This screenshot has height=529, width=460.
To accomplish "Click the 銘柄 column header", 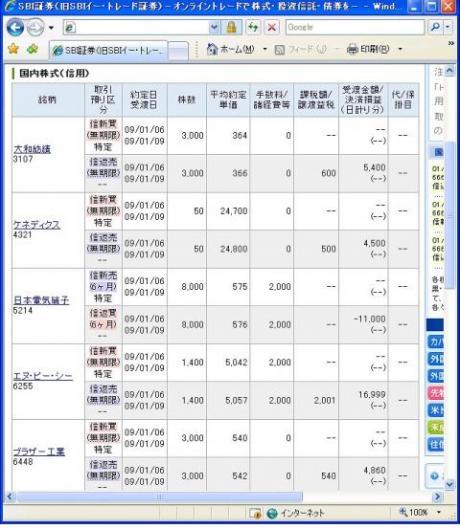I will pyautogui.click(x=48, y=100).
